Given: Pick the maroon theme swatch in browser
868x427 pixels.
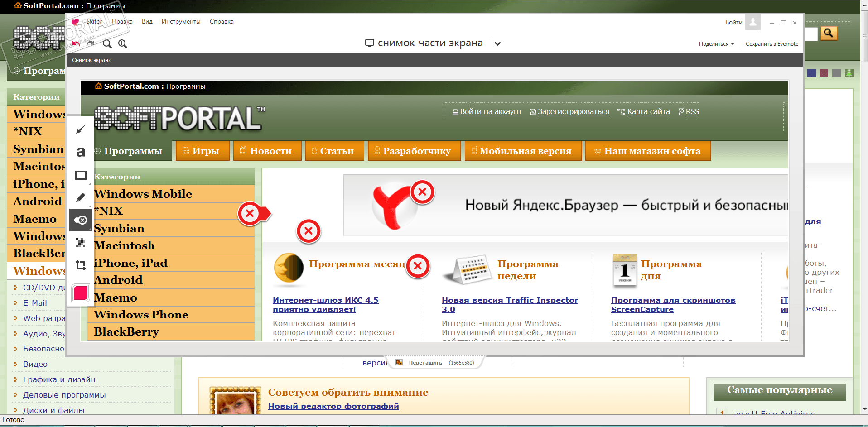Looking at the screenshot, I should coord(824,72).
